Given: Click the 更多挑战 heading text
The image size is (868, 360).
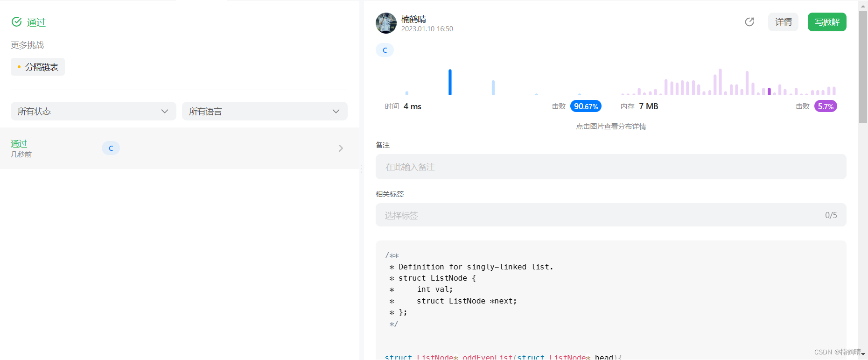Looking at the screenshot, I should 28,45.
